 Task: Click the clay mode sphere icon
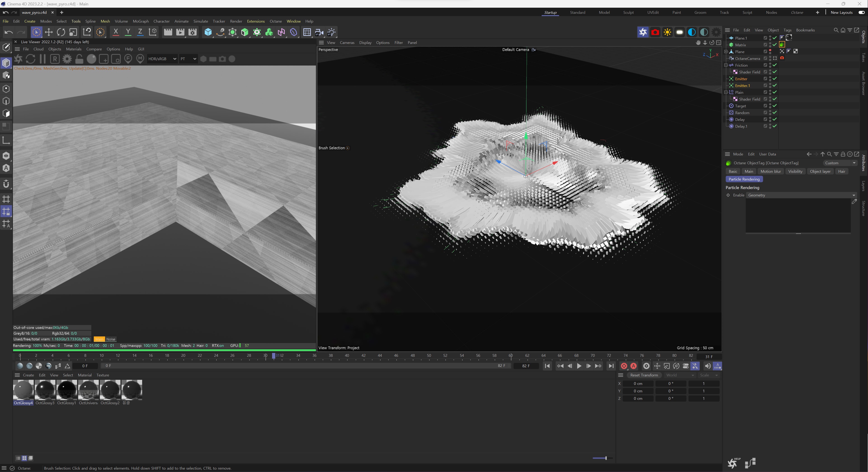tap(91, 59)
